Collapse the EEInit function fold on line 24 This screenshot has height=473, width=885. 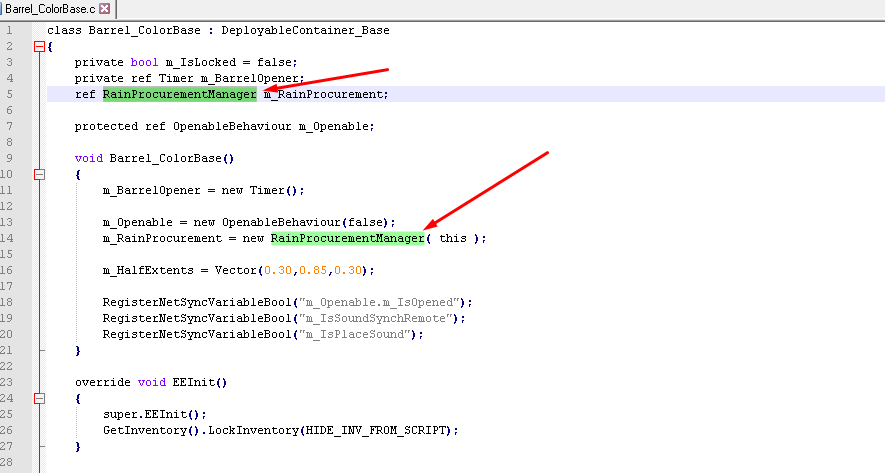point(39,398)
